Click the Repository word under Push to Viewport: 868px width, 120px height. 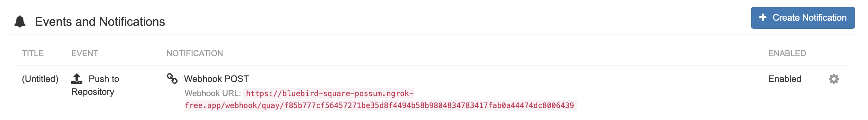[x=93, y=92]
